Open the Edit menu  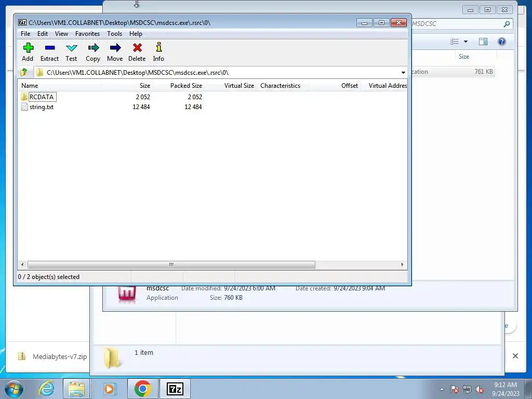click(43, 34)
